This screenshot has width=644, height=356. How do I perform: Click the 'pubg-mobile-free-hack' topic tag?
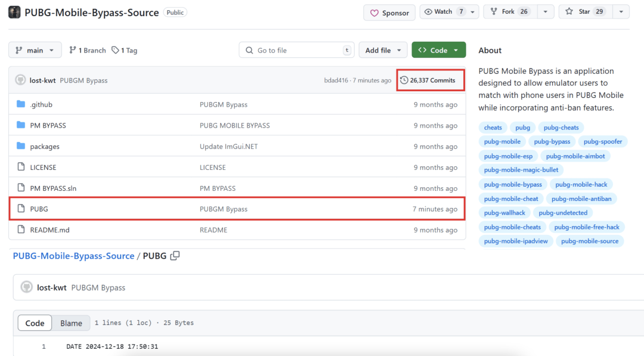point(587,227)
